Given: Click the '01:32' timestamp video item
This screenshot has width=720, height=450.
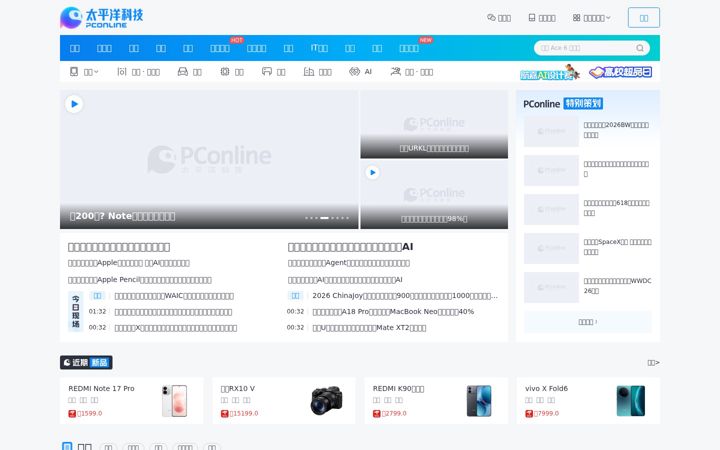Looking at the screenshot, I should pyautogui.click(x=97, y=312).
